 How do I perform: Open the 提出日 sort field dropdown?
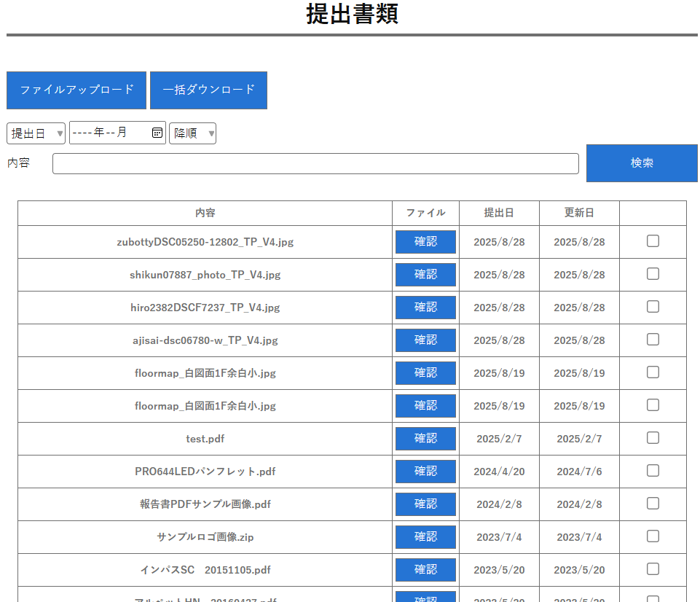pyautogui.click(x=36, y=133)
